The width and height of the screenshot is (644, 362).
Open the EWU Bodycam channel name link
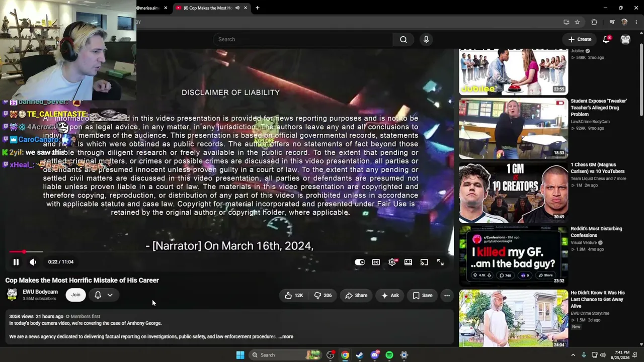coord(40,292)
